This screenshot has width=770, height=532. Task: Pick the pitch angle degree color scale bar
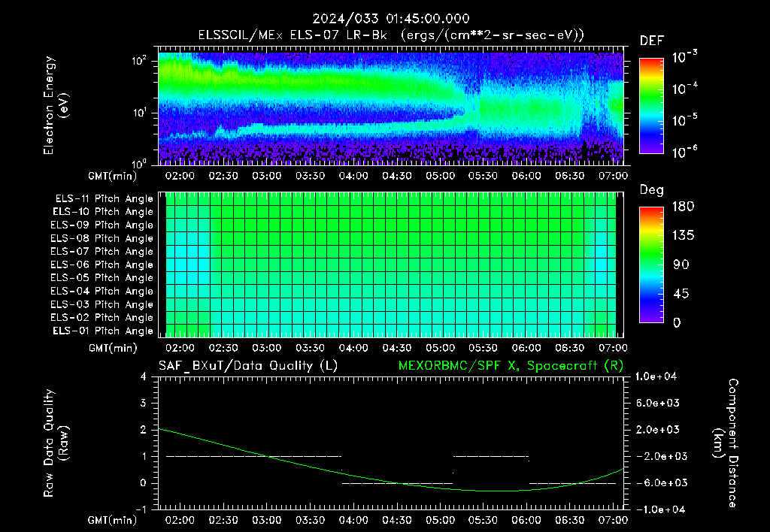pos(651,265)
